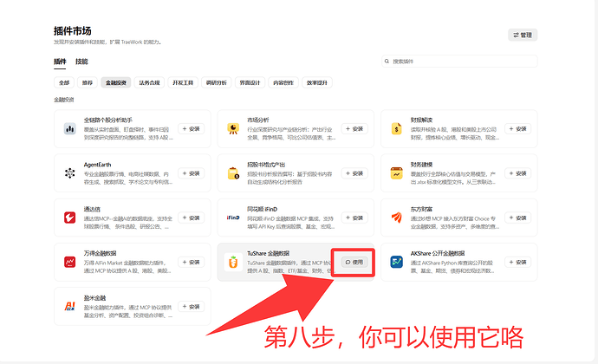Filter by the 开发工具 category chip
Viewport: 598px width, 364px height.
click(x=183, y=82)
